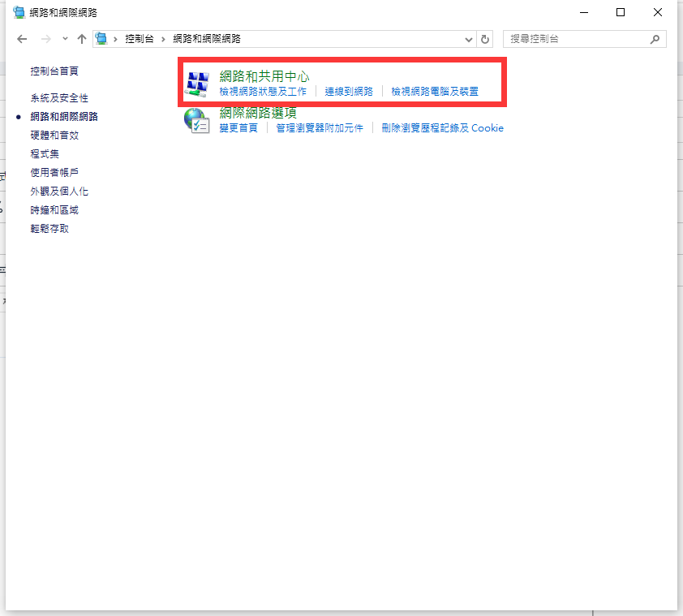Expand chevron before 控制台 breadcrumb
This screenshot has height=616, width=683.
115,39
